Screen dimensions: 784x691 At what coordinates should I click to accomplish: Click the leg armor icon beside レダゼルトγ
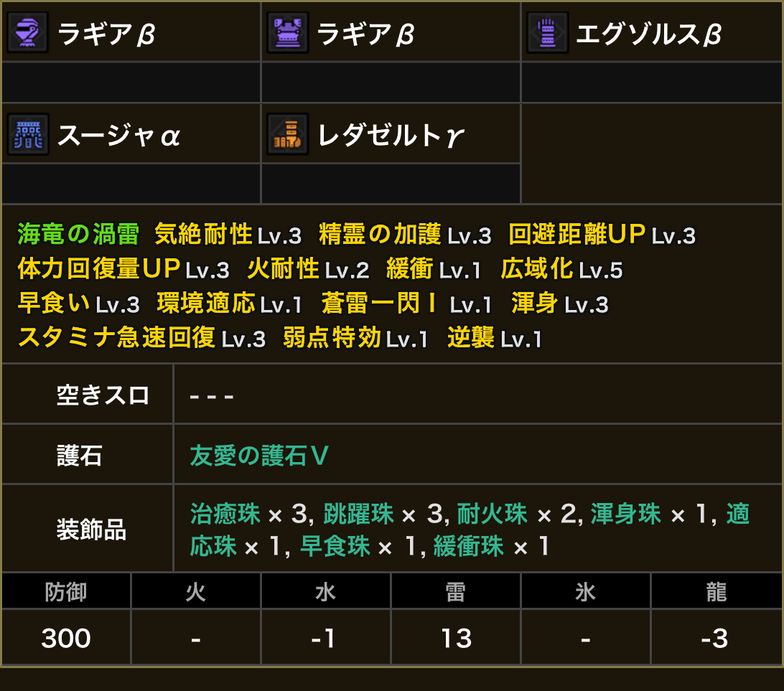tap(288, 134)
